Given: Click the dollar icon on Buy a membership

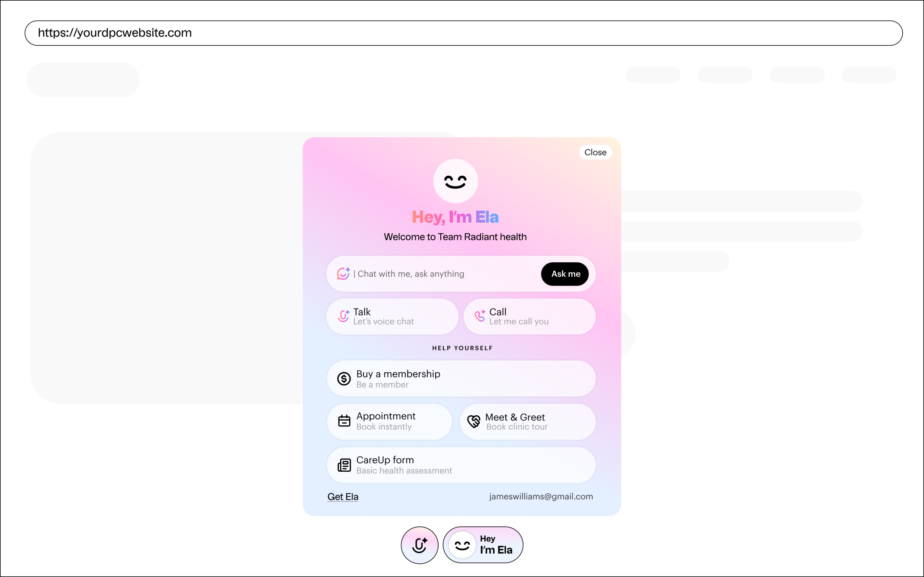Looking at the screenshot, I should click(x=344, y=379).
